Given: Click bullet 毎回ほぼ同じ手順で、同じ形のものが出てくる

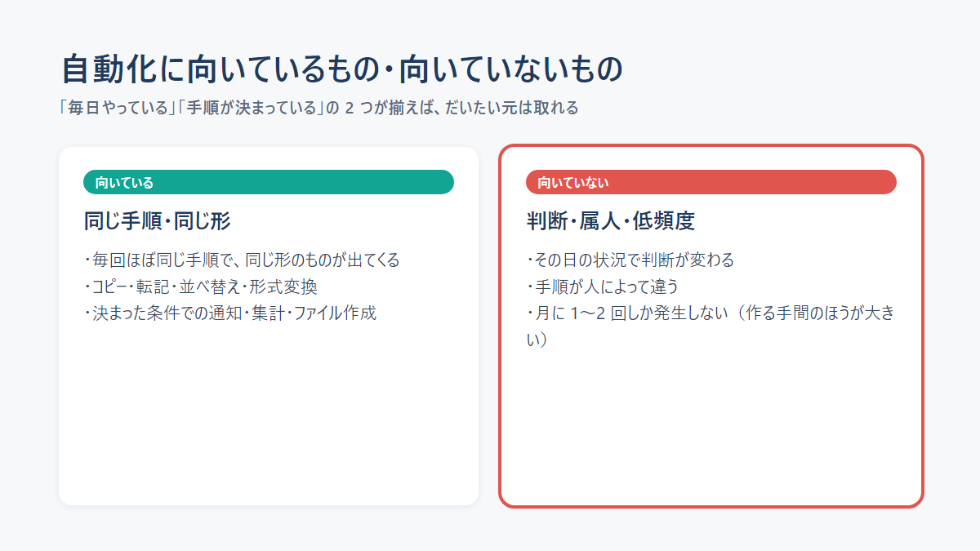Looking at the screenshot, I should click(242, 260).
